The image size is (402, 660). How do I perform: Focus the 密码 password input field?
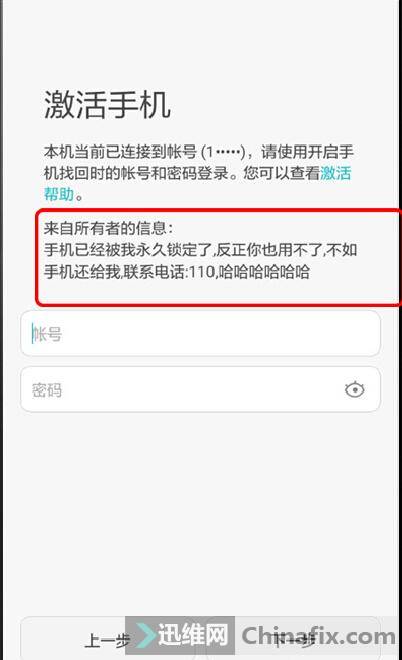[200, 389]
